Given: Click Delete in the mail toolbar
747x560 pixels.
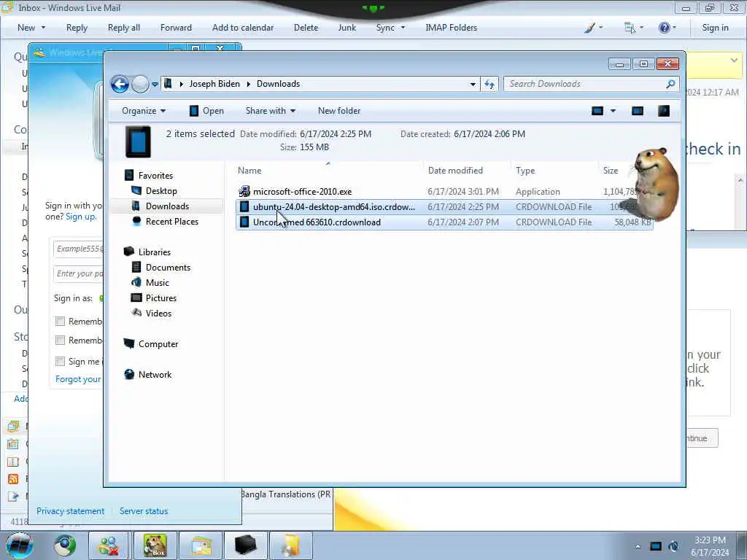Looking at the screenshot, I should (306, 28).
